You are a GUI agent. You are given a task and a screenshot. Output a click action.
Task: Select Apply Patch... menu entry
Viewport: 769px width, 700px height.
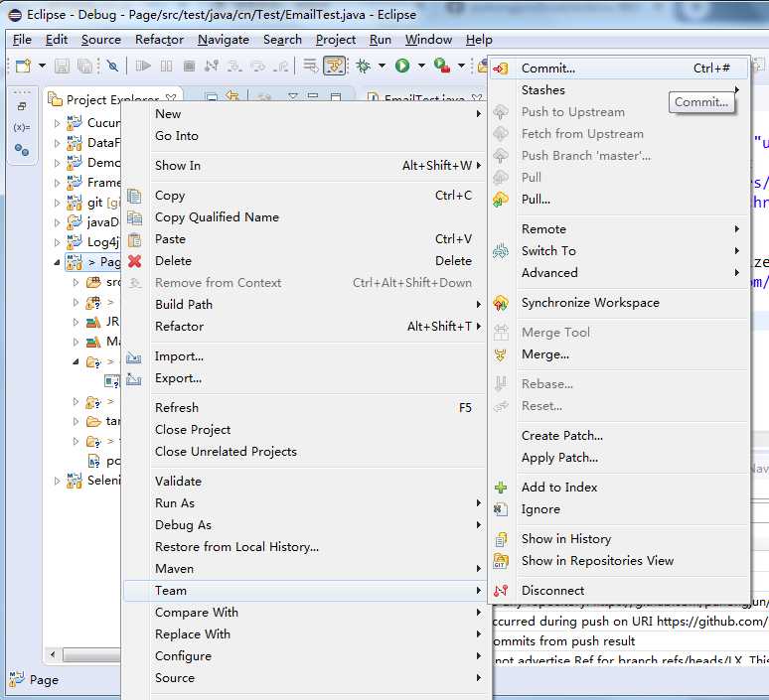[x=619, y=458]
